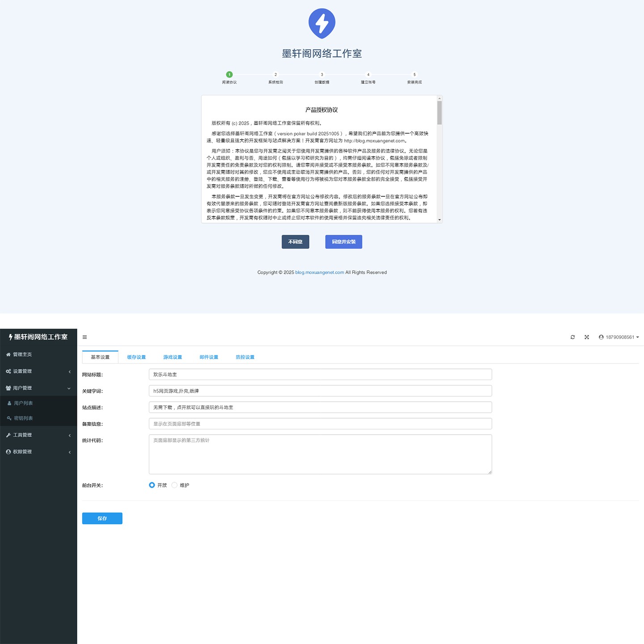Open 管理主页 via the home icon
The image size is (644, 644).
(x=8, y=355)
